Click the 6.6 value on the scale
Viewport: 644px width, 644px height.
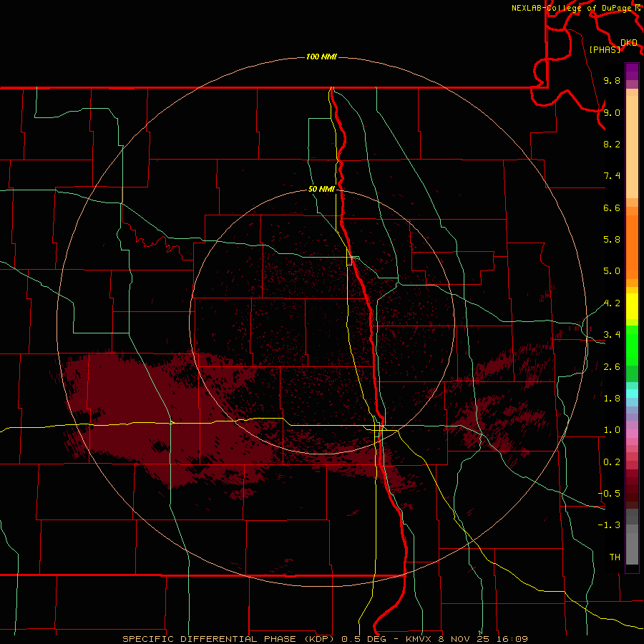(612, 208)
